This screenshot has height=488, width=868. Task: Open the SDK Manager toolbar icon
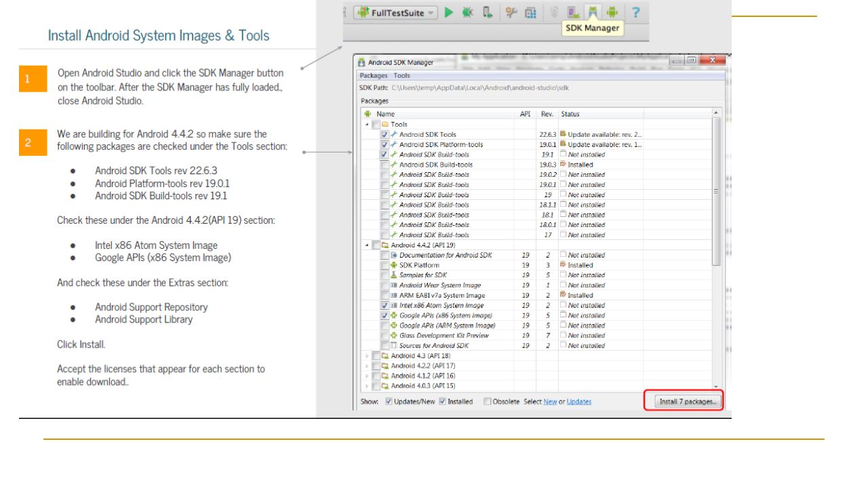coord(593,12)
